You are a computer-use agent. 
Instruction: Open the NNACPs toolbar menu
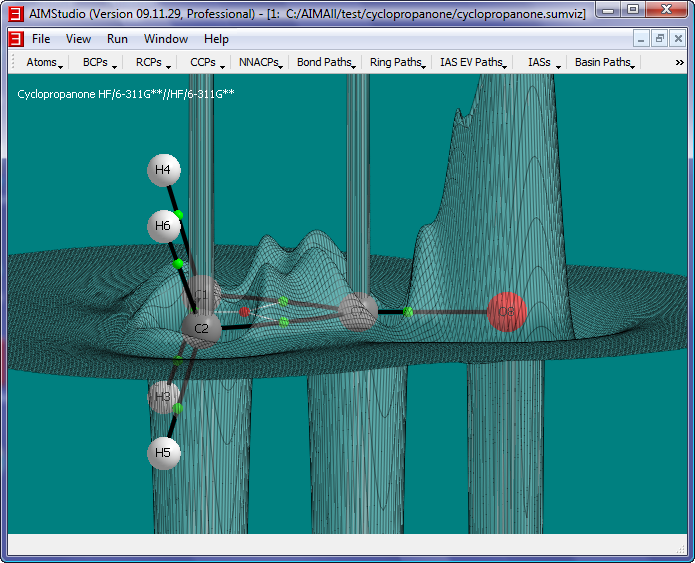click(261, 62)
